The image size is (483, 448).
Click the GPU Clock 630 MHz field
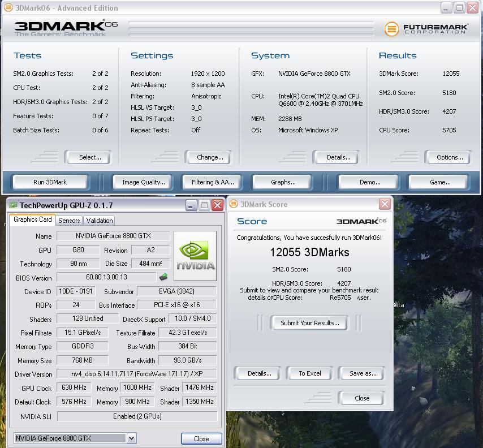(74, 387)
